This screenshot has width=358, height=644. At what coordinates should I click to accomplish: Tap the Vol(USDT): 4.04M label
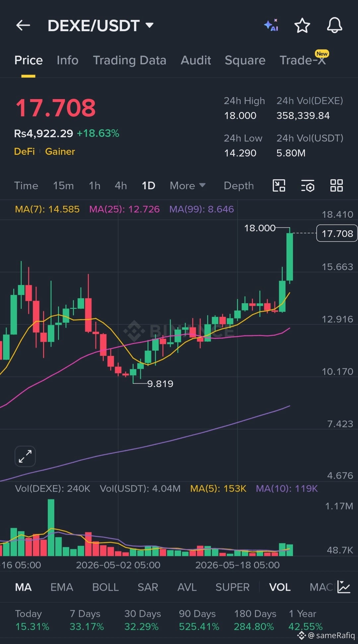(x=140, y=489)
